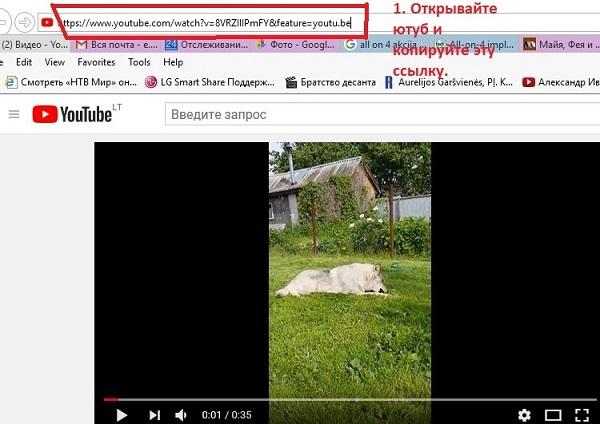600x424 pixels.
Task: Open the Tools menu
Action: click(x=139, y=62)
